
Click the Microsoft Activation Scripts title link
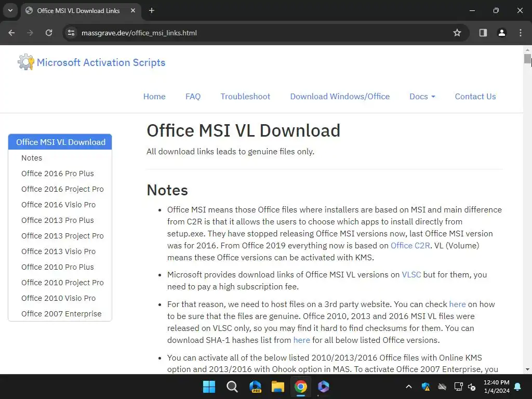101,62
